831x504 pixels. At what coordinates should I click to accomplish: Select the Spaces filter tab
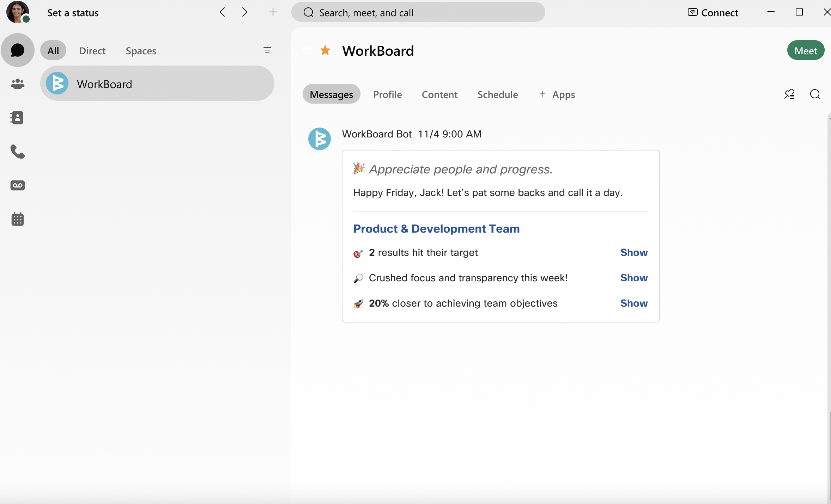point(141,51)
